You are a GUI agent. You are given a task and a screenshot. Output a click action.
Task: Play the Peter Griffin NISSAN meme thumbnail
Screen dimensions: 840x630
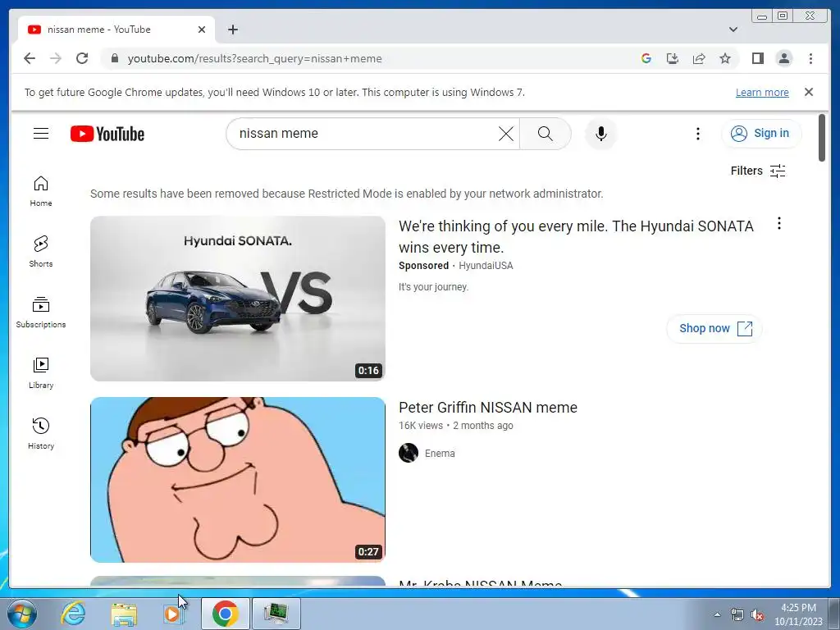(237, 479)
